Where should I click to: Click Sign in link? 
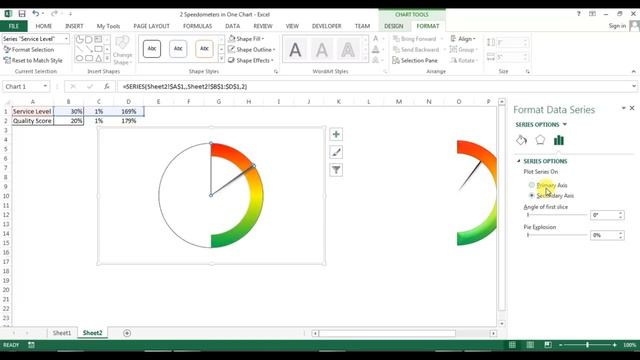pos(617,26)
